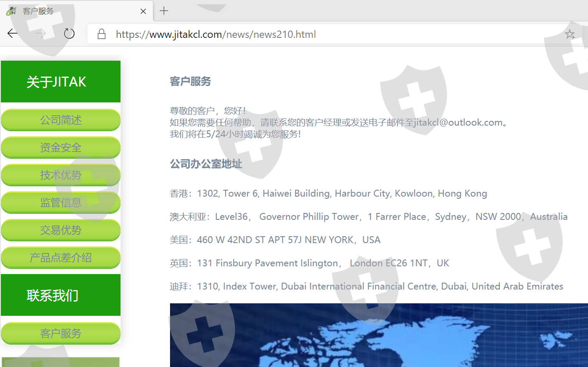Click the 公司办公室地址 heading
The image size is (588, 367).
tap(206, 164)
